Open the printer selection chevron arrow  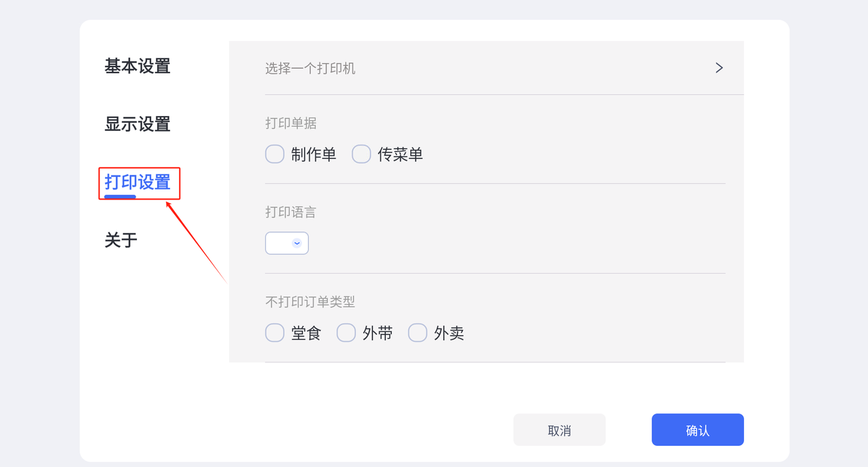pos(719,68)
